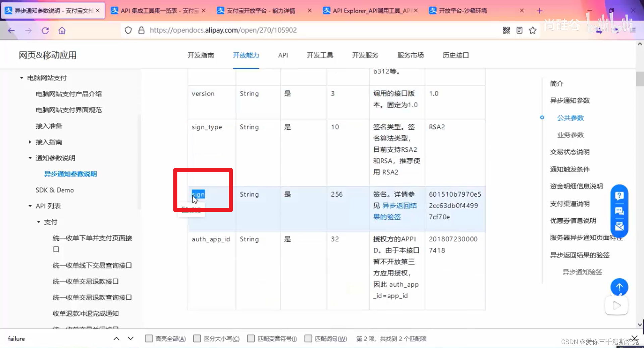Toggle the 匹配词句 checkbox
Viewport: 644px width, 348px height.
coord(308,339)
